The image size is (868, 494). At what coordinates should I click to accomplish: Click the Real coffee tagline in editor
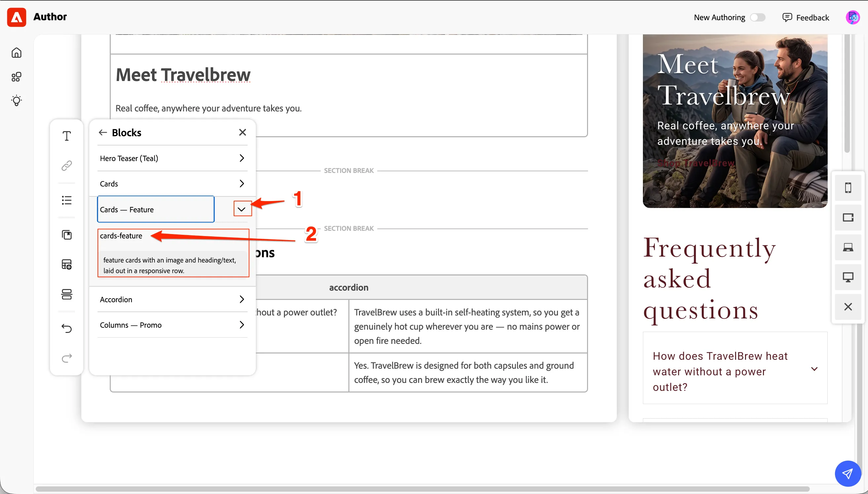pyautogui.click(x=209, y=108)
